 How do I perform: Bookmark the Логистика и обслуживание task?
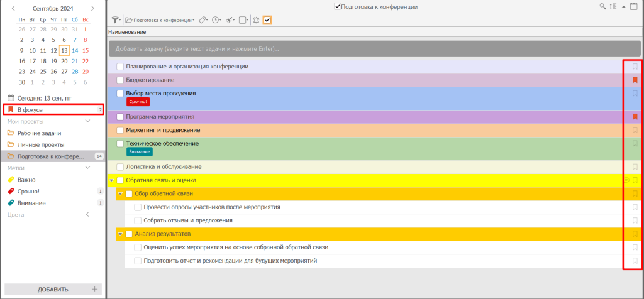click(635, 167)
